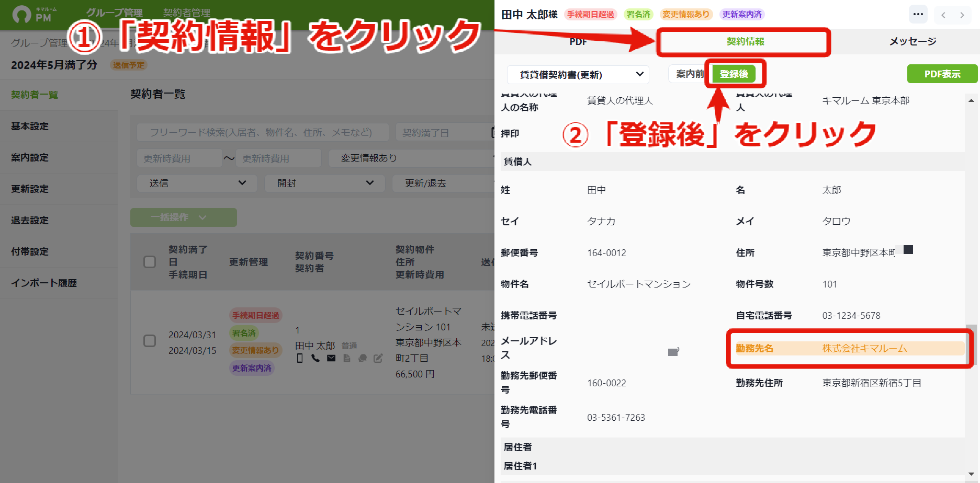Select インポート履歴 in the sidebar
The image size is (980, 483).
pos(59,283)
